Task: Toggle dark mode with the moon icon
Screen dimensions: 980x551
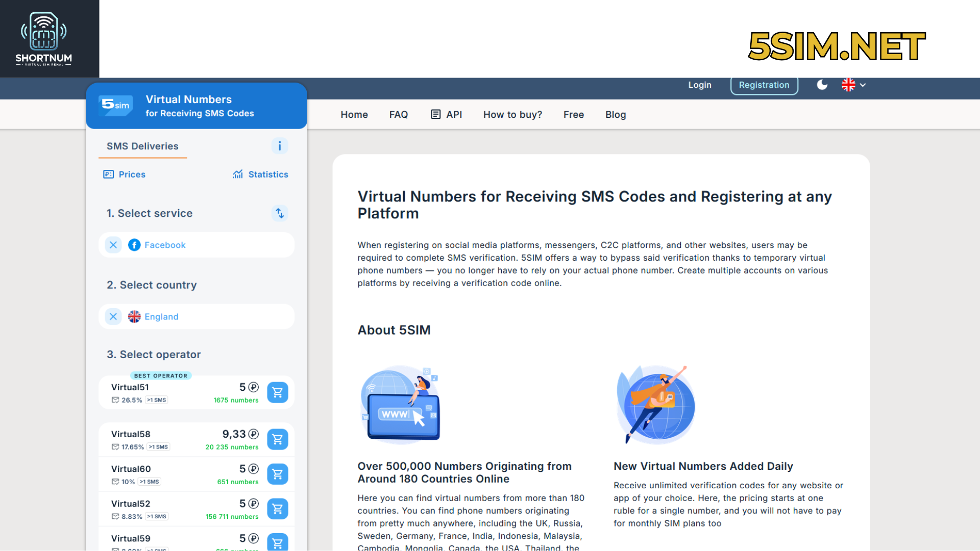Action: (822, 85)
